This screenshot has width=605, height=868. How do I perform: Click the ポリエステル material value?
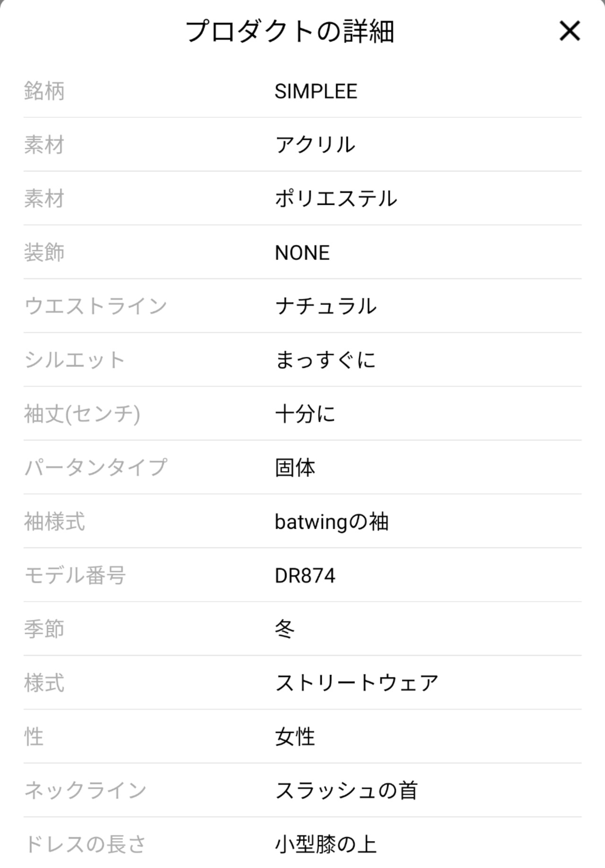tap(336, 199)
